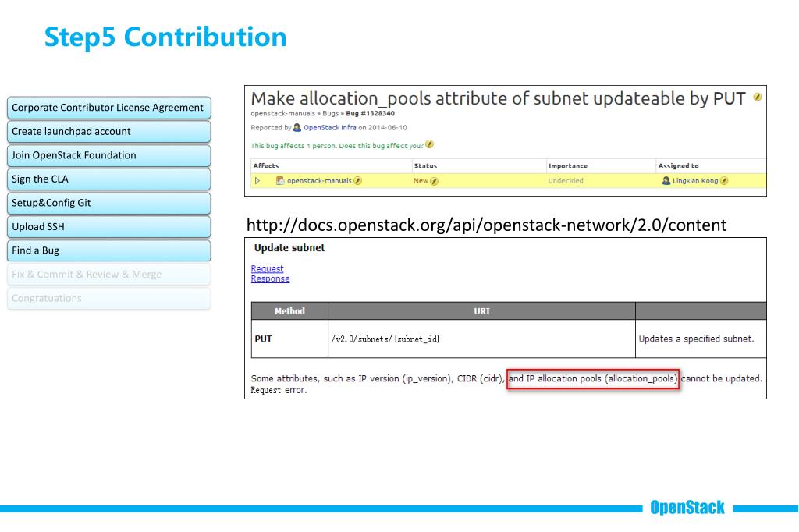Click the openstack-manuals link in Affects row

[319, 180]
